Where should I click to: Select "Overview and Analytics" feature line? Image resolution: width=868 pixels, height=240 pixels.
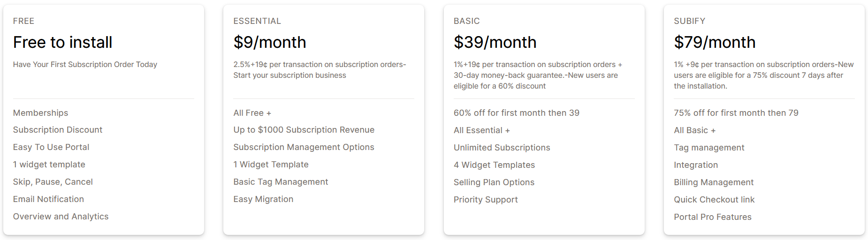[61, 217]
